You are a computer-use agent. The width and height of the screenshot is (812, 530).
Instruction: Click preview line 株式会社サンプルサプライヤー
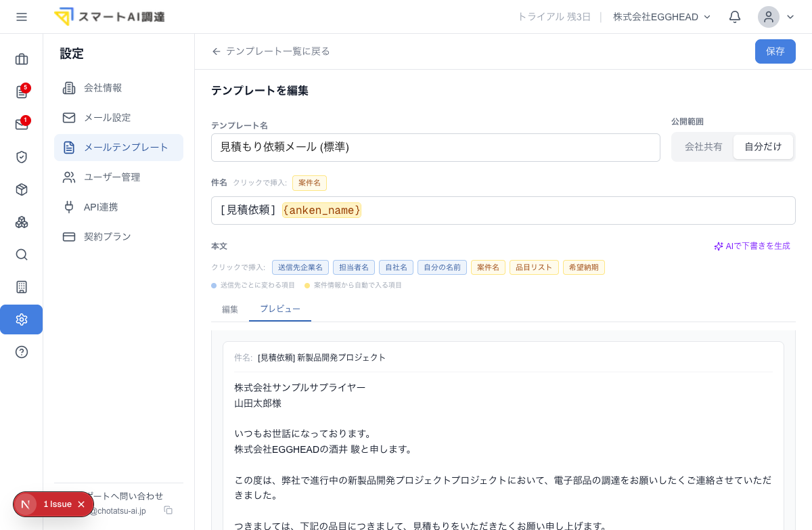300,388
